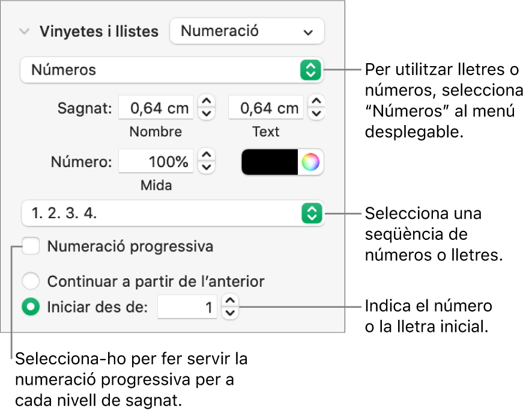Click the Nombre indent field 0,64 cm
Image resolution: width=532 pixels, height=416 pixels.
[156, 108]
